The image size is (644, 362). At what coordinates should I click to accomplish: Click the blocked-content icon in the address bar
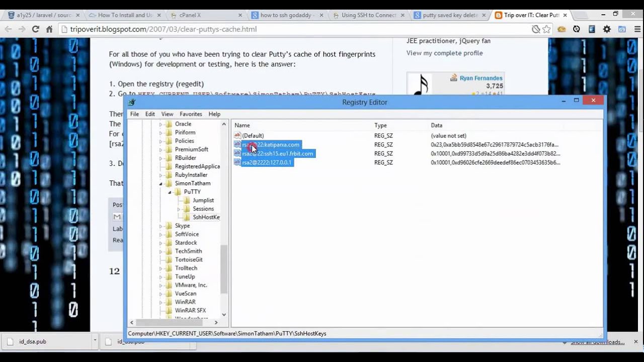tap(536, 29)
